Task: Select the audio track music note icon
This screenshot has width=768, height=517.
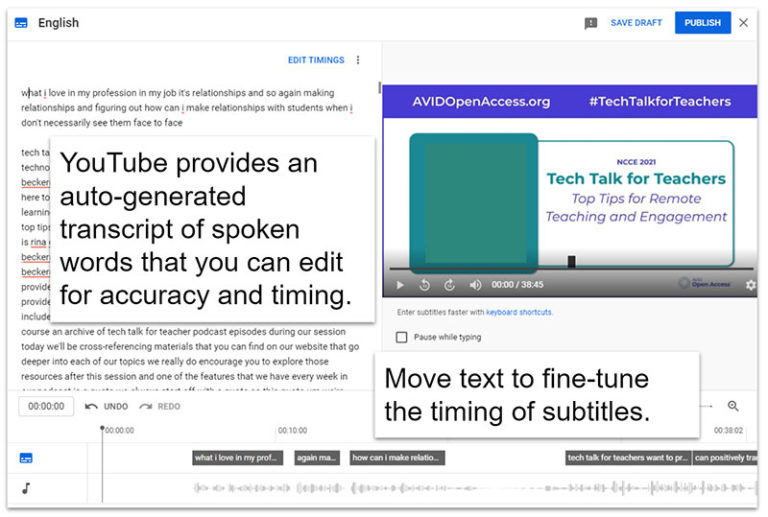Action: coord(26,488)
